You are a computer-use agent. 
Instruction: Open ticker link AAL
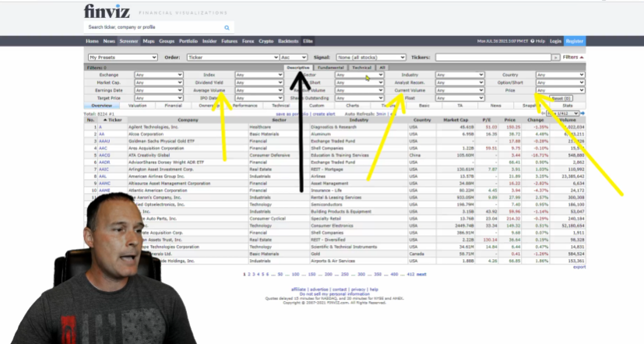click(102, 177)
